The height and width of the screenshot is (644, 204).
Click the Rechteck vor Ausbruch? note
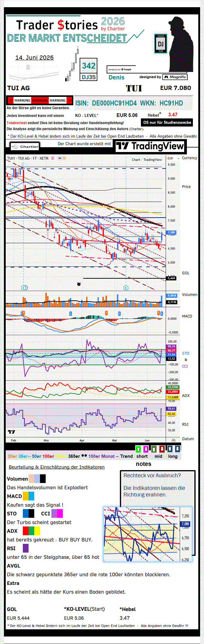point(152,476)
